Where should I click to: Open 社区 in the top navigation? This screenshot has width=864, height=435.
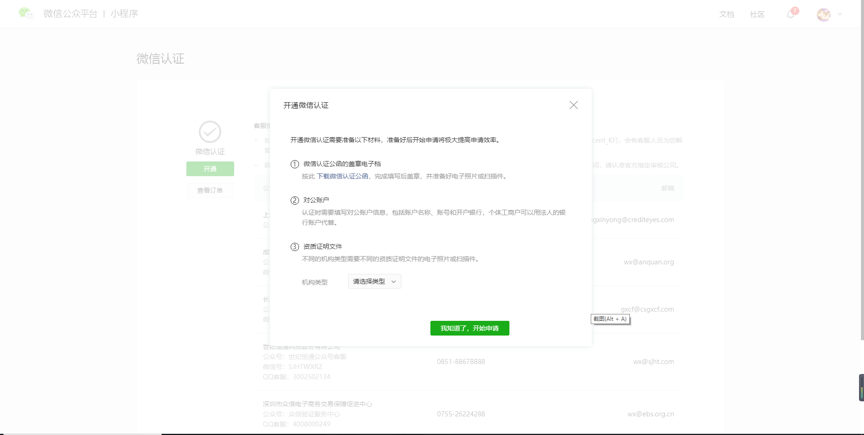pyautogui.click(x=758, y=14)
